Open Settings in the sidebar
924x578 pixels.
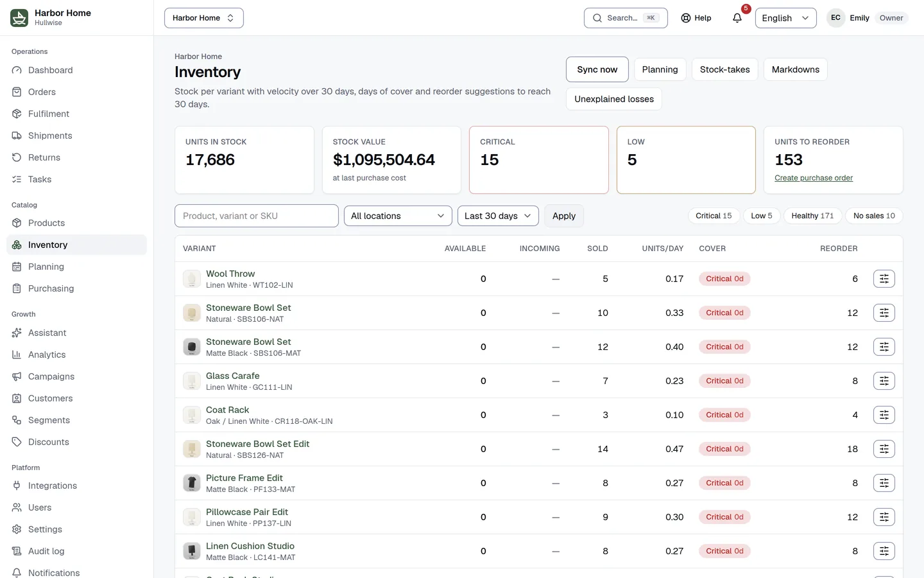76,529
